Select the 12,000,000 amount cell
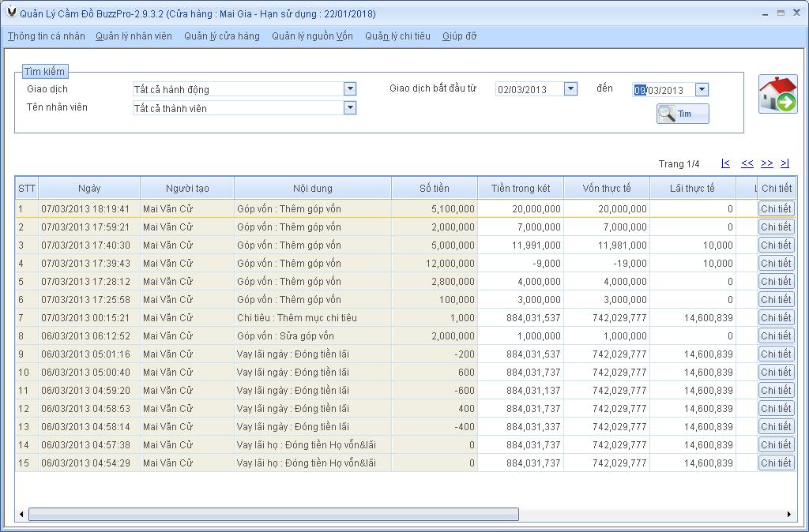809x532 pixels. pos(435,263)
